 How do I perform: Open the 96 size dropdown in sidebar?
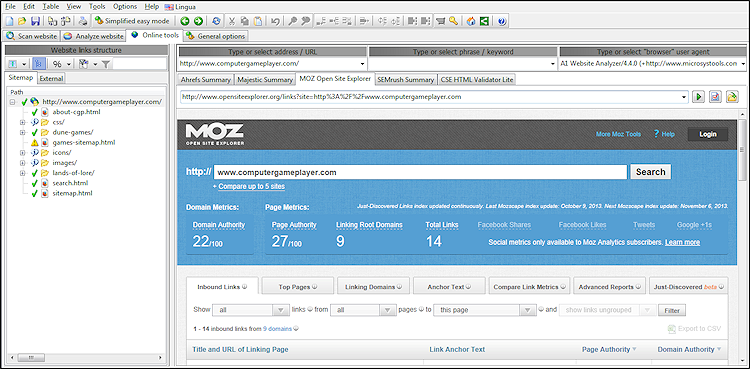[62, 64]
